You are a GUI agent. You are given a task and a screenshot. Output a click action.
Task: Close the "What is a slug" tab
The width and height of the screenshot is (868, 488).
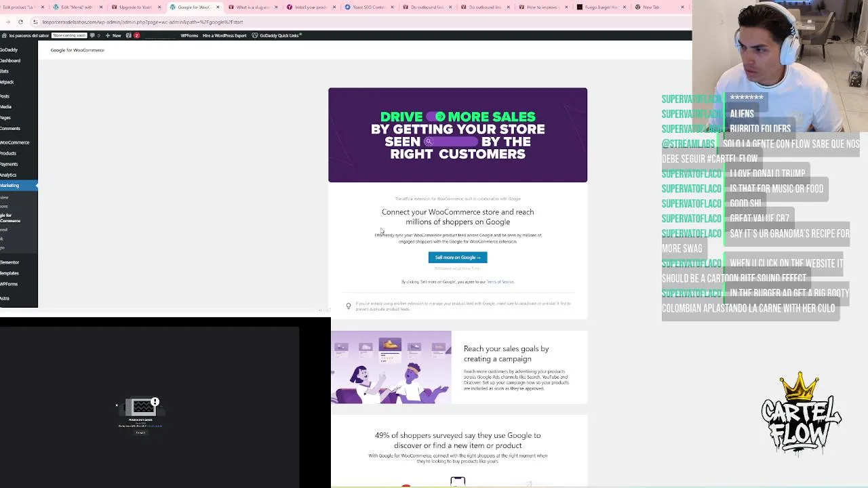(x=276, y=7)
